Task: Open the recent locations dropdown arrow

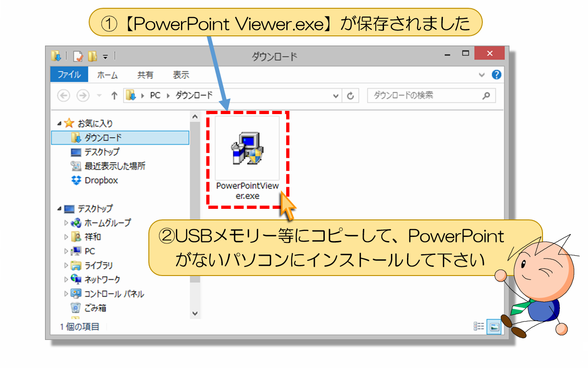Action: [x=99, y=96]
